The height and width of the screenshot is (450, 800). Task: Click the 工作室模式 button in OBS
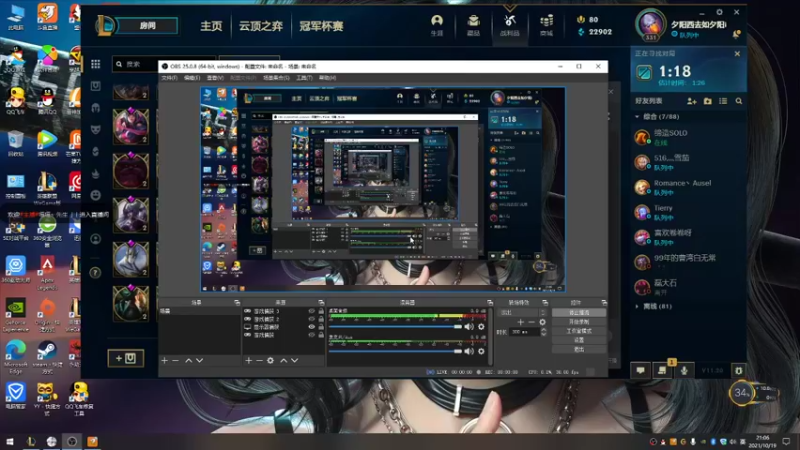pyautogui.click(x=579, y=331)
